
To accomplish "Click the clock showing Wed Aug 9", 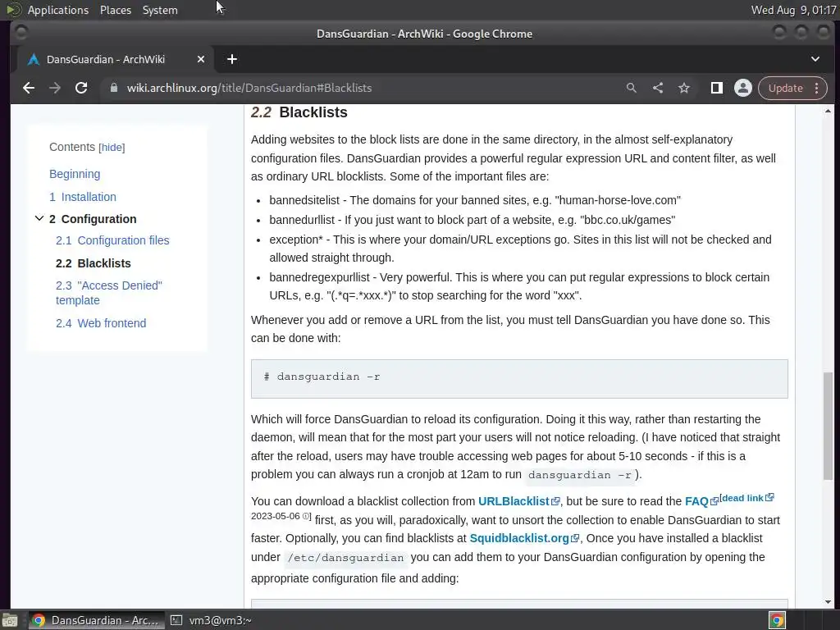I will (x=794, y=10).
